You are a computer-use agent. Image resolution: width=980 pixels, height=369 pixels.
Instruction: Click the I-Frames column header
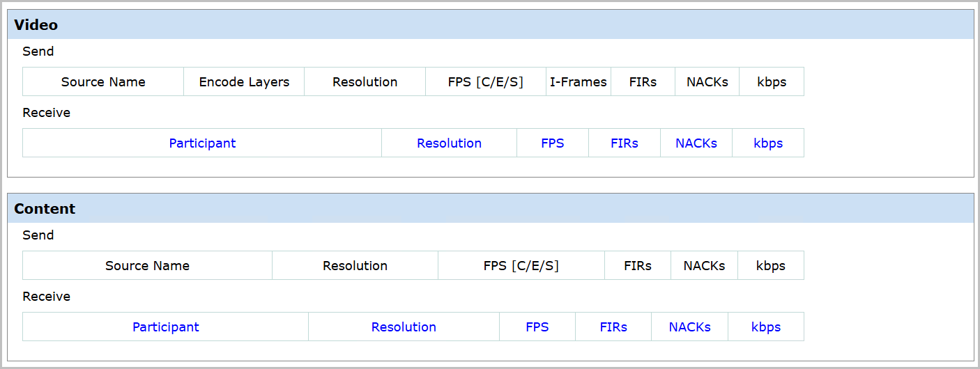578,82
